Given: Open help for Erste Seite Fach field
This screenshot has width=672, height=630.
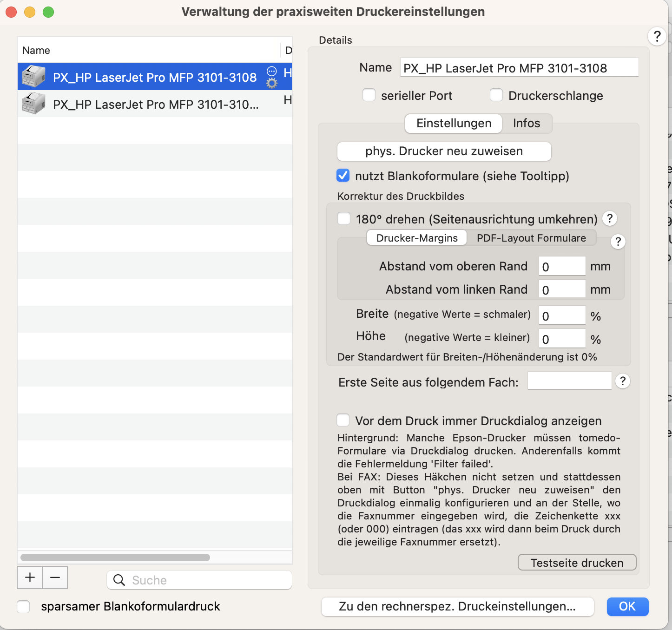Looking at the screenshot, I should point(623,381).
